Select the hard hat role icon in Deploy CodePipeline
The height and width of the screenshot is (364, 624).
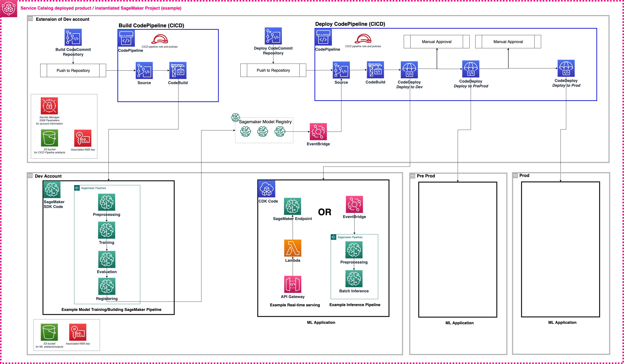tap(363, 39)
